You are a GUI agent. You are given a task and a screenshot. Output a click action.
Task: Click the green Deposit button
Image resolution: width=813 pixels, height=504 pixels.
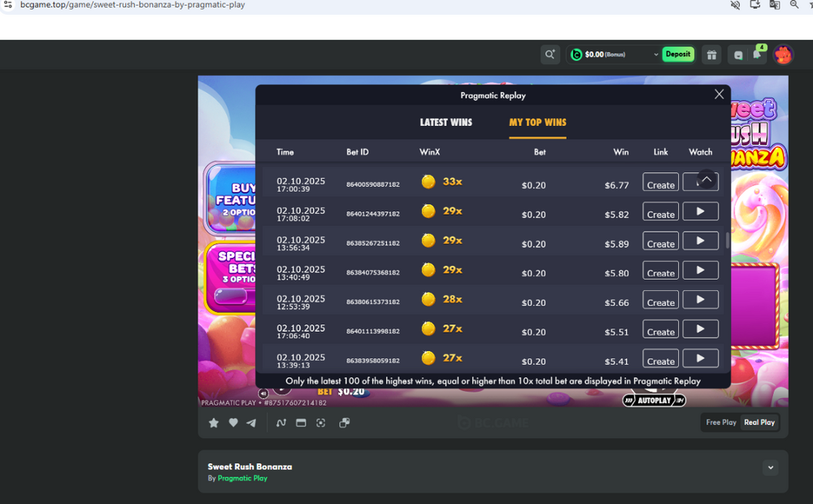(x=678, y=54)
